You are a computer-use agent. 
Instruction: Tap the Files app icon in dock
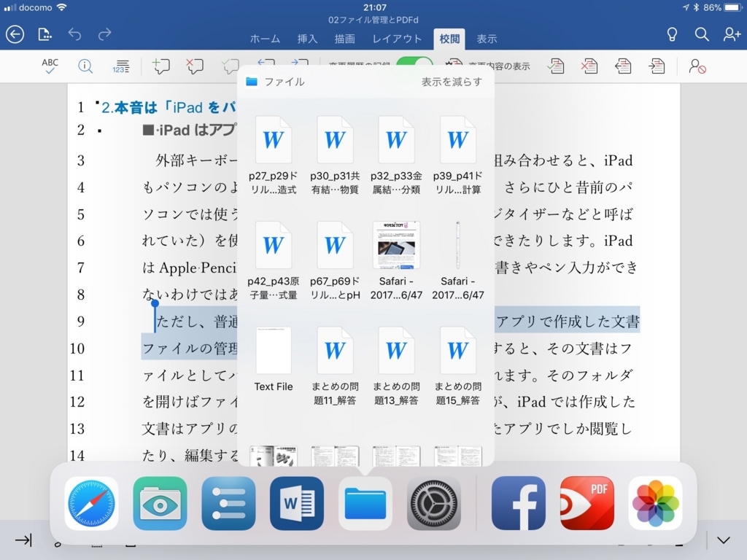[x=365, y=503]
